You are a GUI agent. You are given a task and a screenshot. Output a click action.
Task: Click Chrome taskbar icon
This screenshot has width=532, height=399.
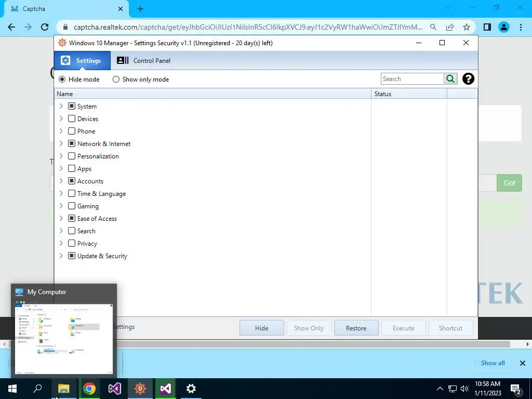pyautogui.click(x=89, y=389)
